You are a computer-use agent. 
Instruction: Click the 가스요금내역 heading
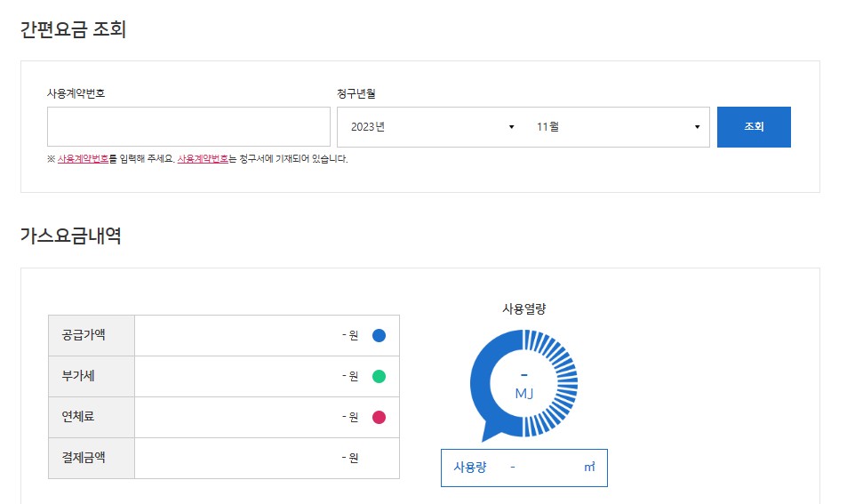(x=71, y=236)
